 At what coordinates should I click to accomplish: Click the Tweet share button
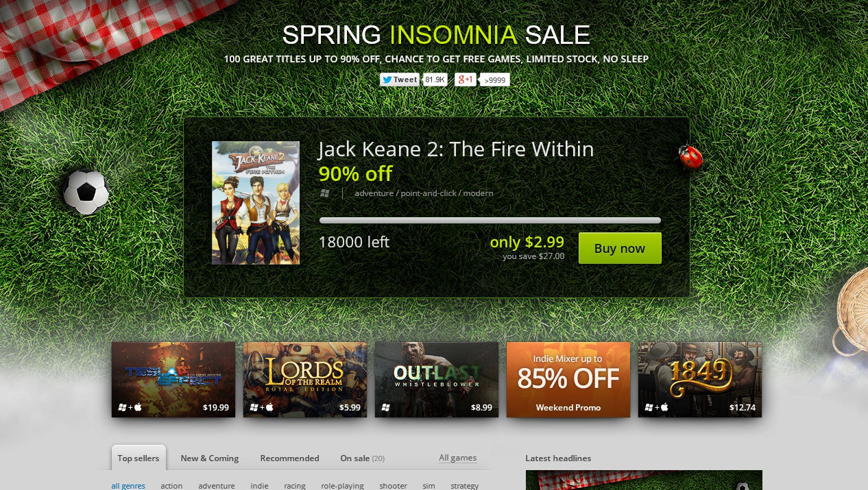(400, 79)
